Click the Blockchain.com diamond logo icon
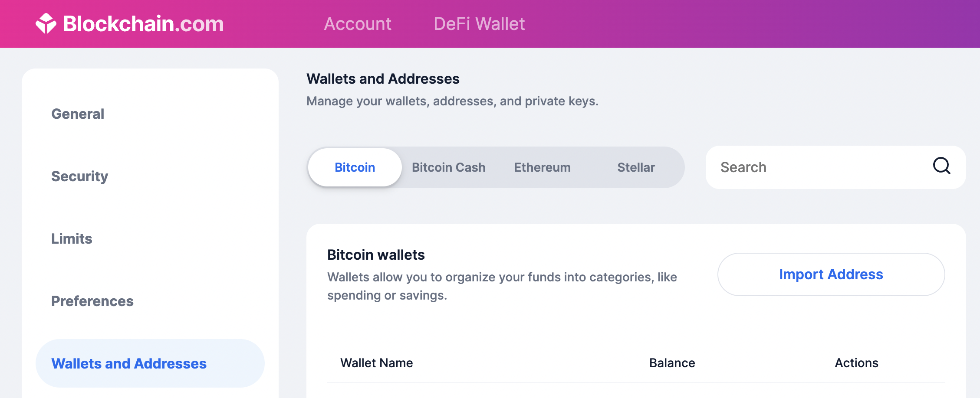The image size is (980, 398). [46, 23]
